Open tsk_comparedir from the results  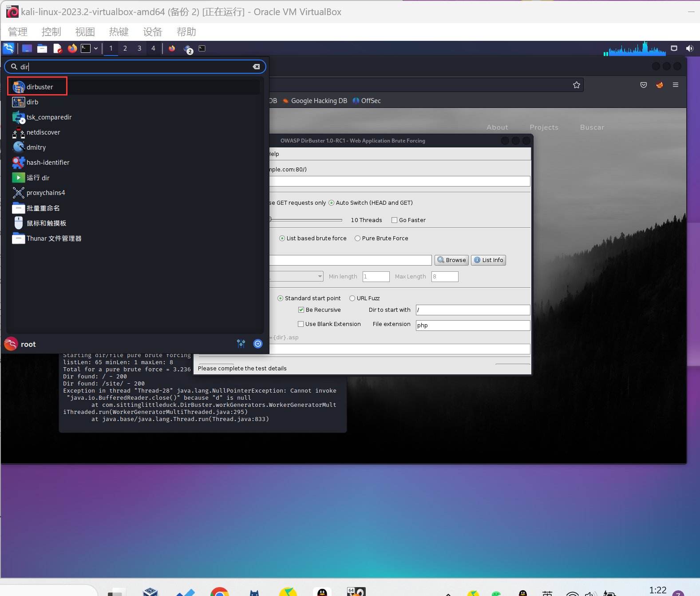point(135,117)
